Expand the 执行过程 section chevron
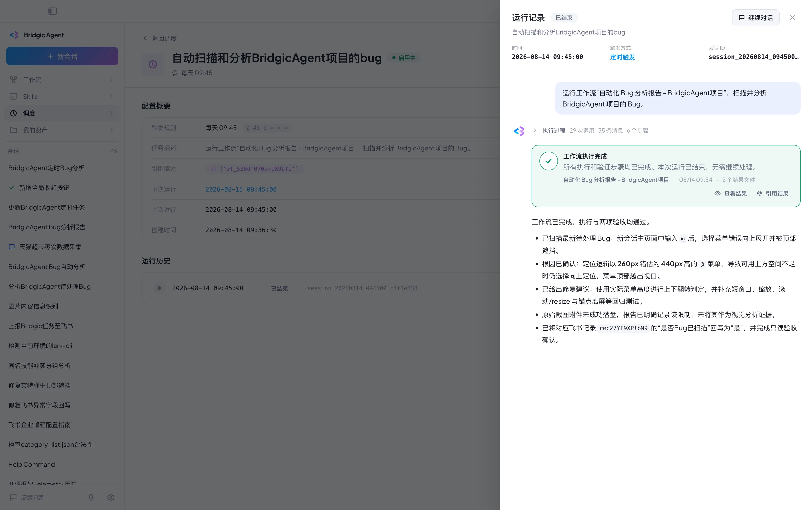This screenshot has width=812, height=510. (535, 130)
